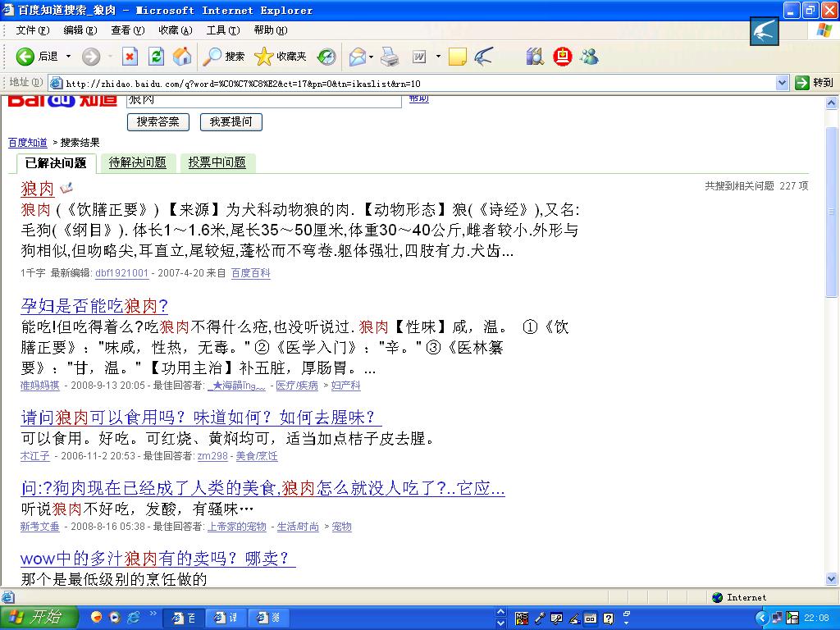Image resolution: width=840 pixels, height=630 pixels.
Task: Open the Windows 开始 Start button
Action: (x=39, y=618)
